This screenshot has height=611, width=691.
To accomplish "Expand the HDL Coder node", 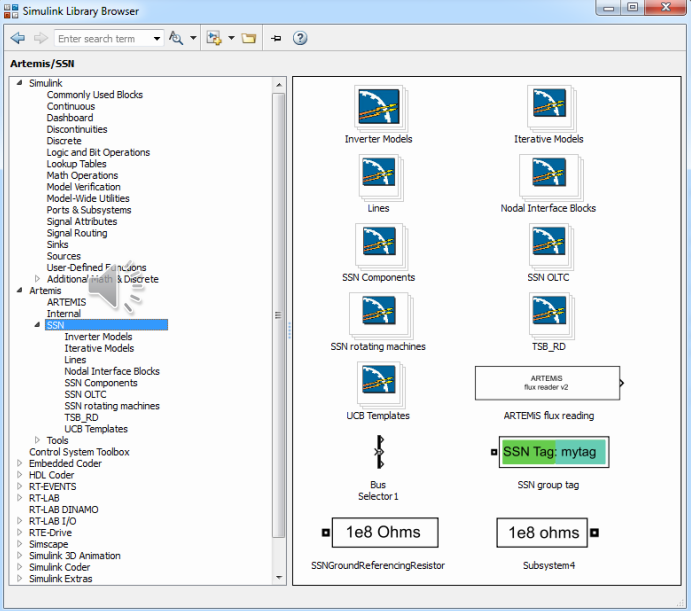I will [19, 474].
